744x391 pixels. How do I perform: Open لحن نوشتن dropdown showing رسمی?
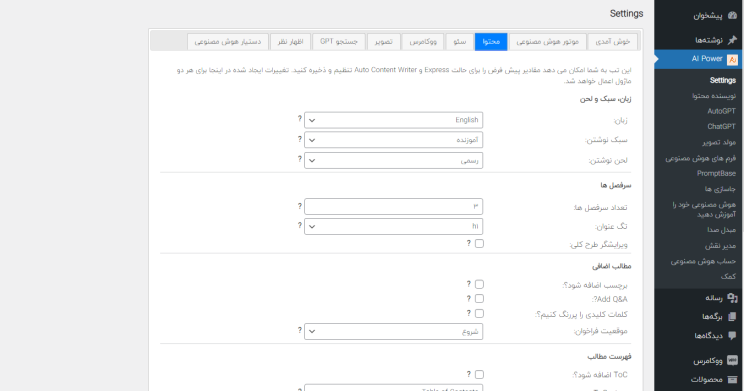click(393, 160)
